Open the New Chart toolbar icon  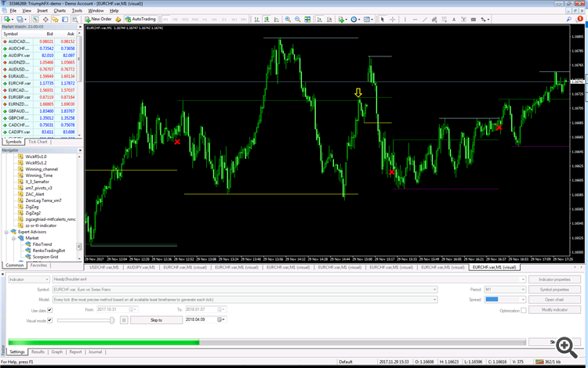pos(7,19)
